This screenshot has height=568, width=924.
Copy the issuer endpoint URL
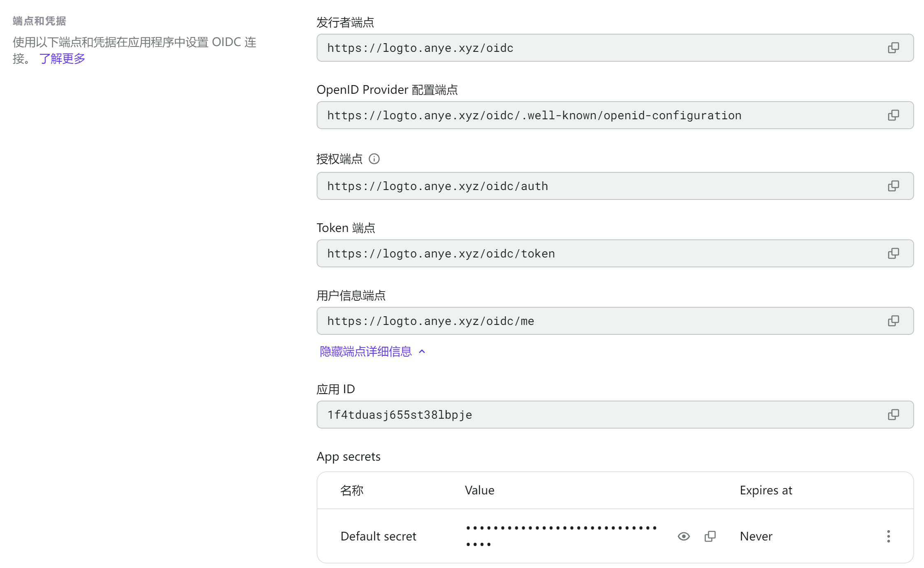[893, 48]
